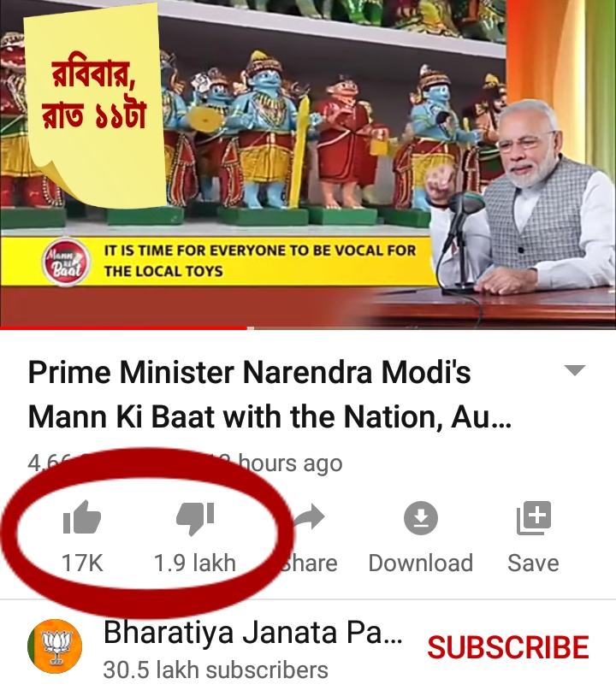616x690 pixels.
Task: Click the 17K likes count
Action: click(82, 563)
